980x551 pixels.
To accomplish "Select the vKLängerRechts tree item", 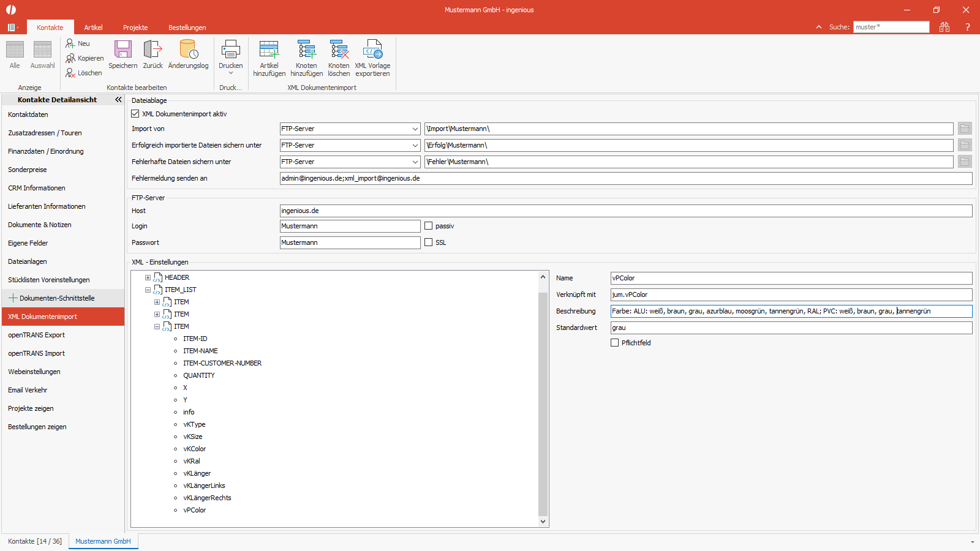I will click(x=207, y=498).
